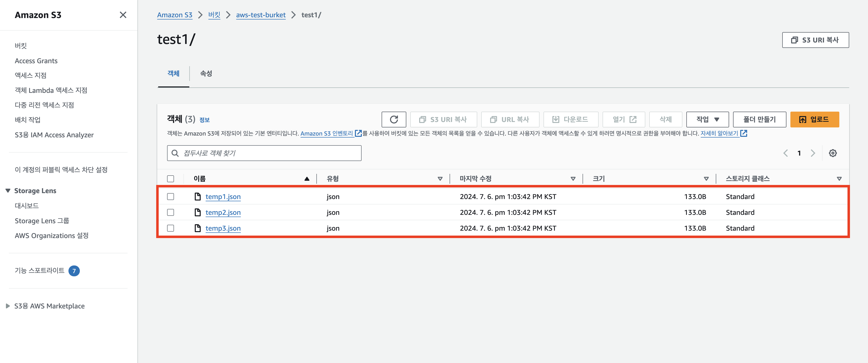Open 액세스 지점 in sidebar
868x363 pixels.
click(30, 75)
